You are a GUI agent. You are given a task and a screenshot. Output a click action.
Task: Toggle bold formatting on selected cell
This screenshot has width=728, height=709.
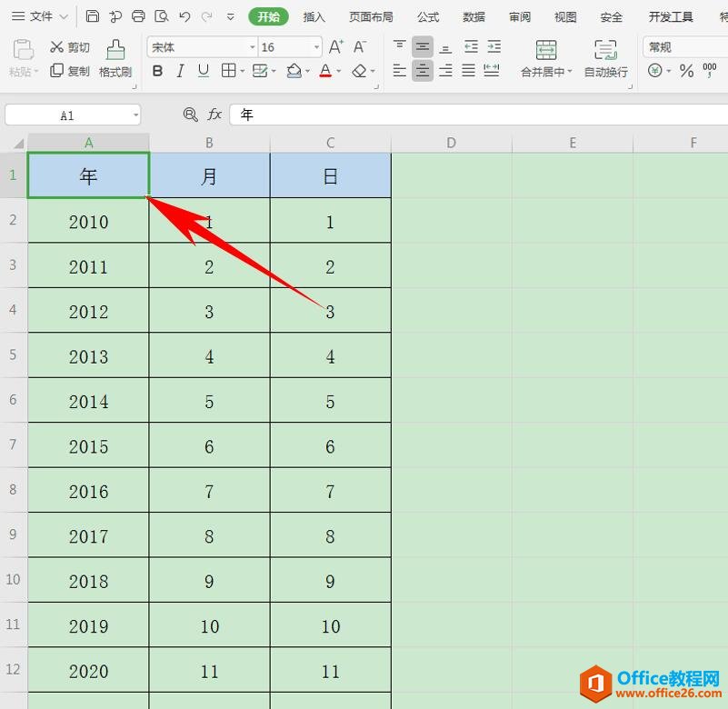coord(158,70)
